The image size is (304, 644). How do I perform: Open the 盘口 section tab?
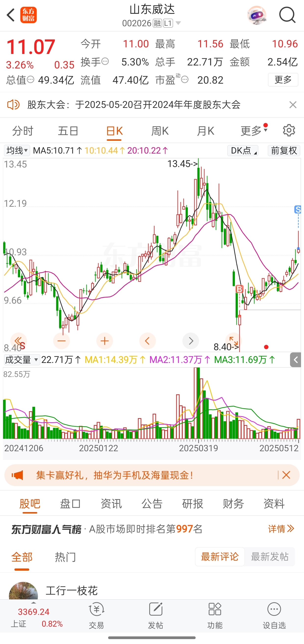point(70,504)
